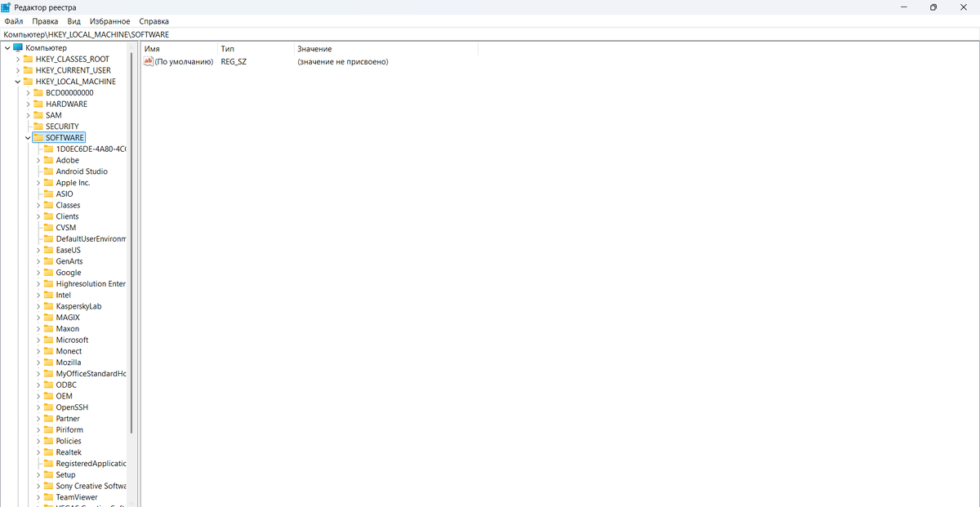The width and height of the screenshot is (980, 507).
Task: Click the MAGIX folder icon
Action: (x=48, y=318)
